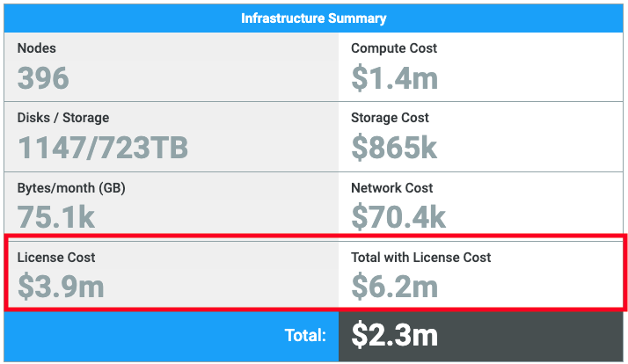Select the 396 nodes value
628x364 pixels.
pyautogui.click(x=43, y=78)
